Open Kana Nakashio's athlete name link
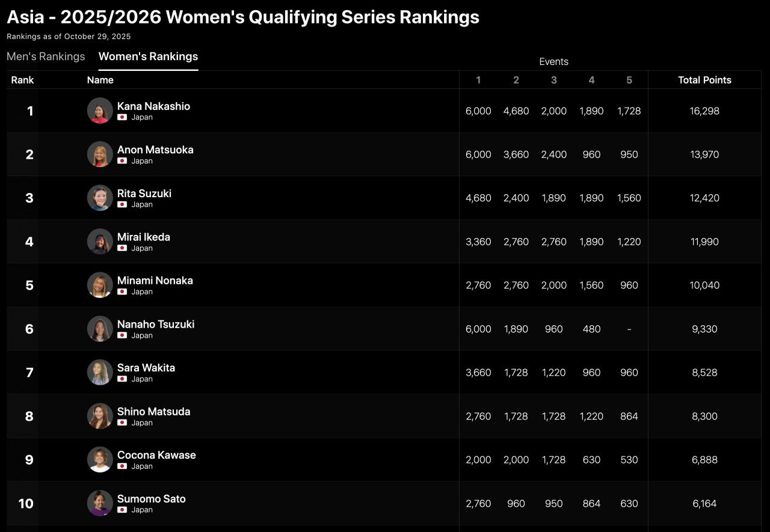The width and height of the screenshot is (770, 532). pyautogui.click(x=153, y=106)
